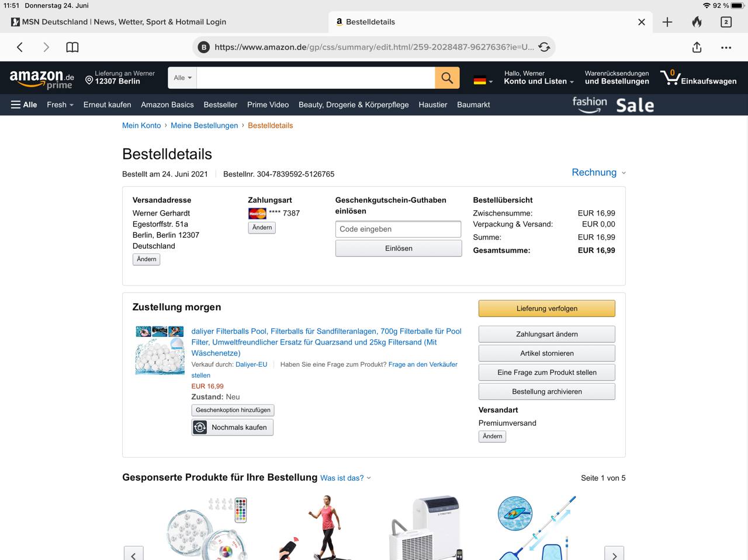Click the Amazon.de prime logo
Screen dimensions: 748x560
coord(42,78)
